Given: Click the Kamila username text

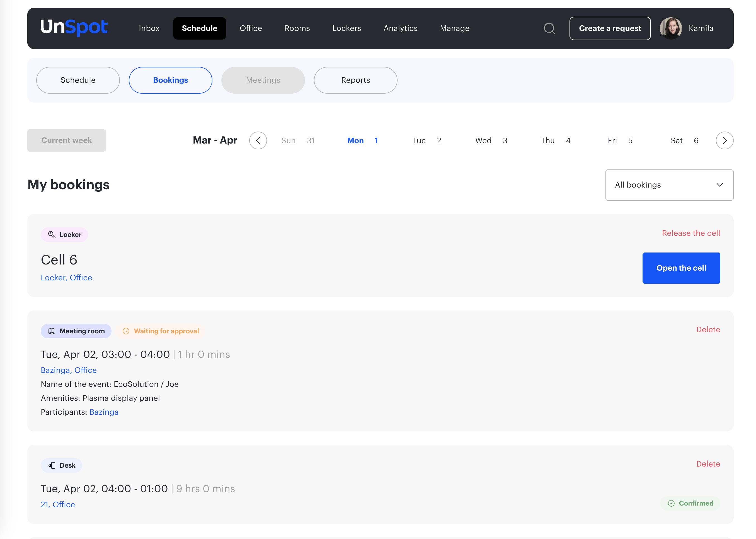Looking at the screenshot, I should click(x=701, y=28).
